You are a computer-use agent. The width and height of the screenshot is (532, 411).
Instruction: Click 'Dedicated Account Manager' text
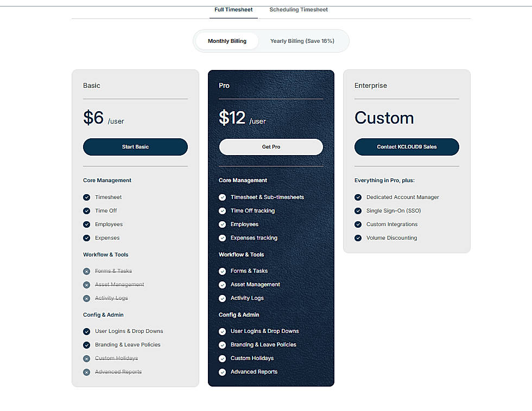(x=402, y=197)
